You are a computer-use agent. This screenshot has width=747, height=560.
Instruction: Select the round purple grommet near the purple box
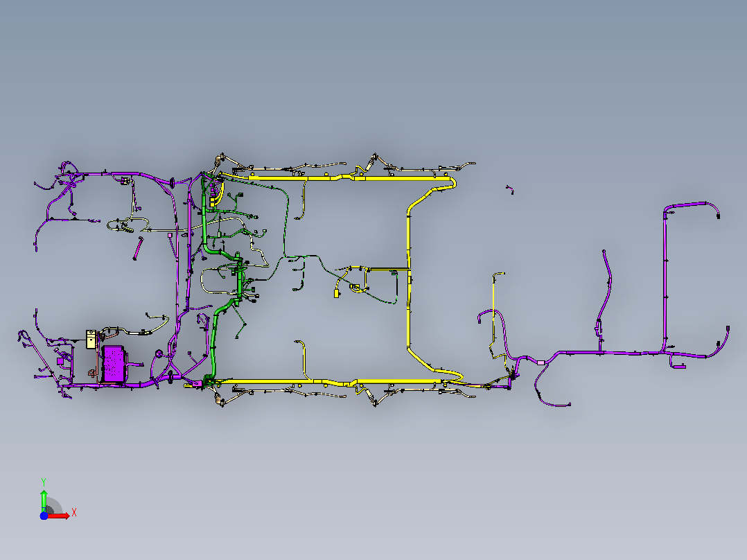pos(159,353)
